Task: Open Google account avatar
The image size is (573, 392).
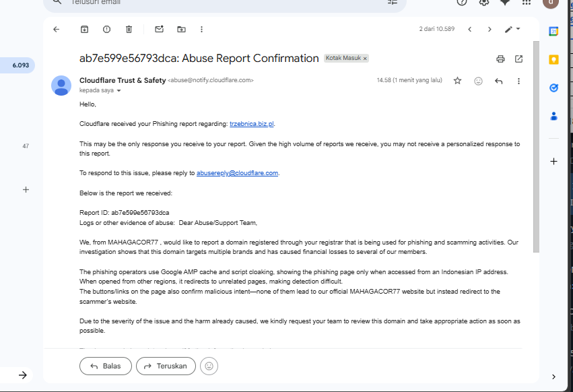Action: pos(550,3)
